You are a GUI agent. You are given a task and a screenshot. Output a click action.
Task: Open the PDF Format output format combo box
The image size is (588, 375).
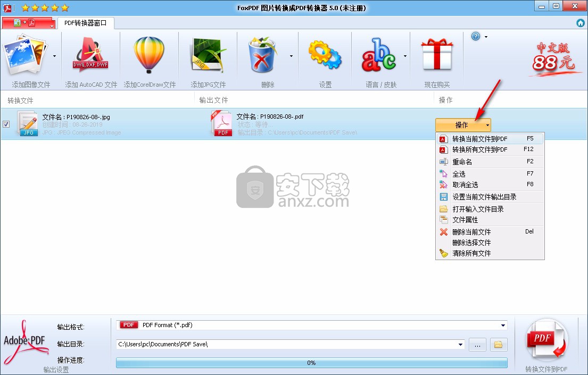[x=312, y=325]
